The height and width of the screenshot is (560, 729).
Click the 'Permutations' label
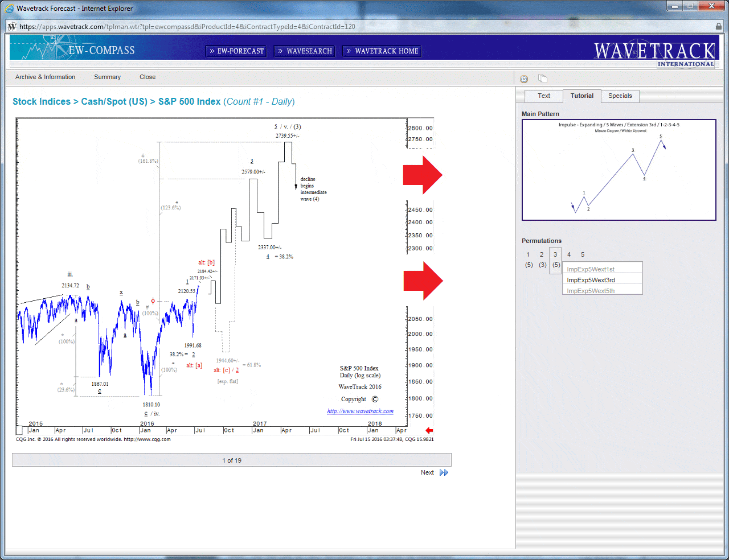point(542,241)
